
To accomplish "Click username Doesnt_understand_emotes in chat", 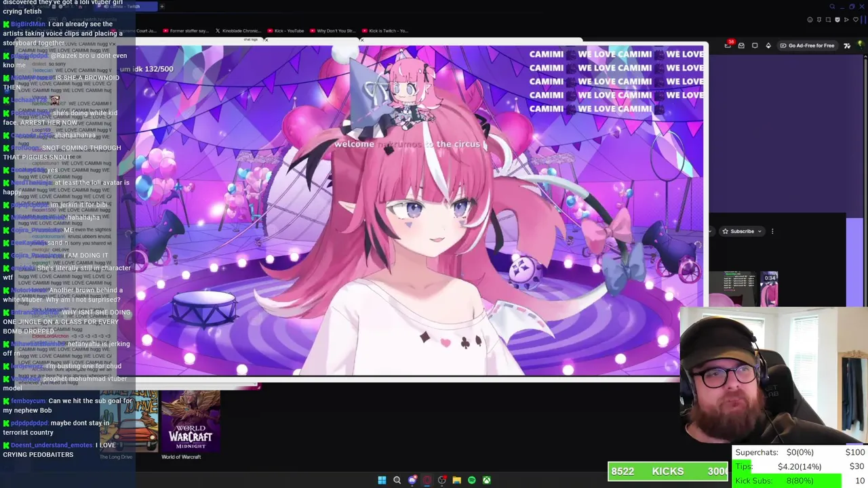I will (52, 445).
